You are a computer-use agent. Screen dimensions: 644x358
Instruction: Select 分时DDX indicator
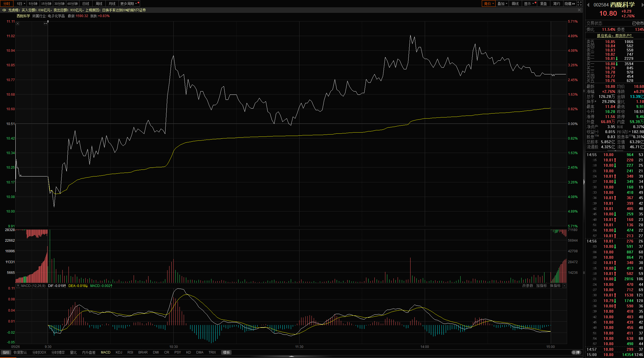point(39,352)
